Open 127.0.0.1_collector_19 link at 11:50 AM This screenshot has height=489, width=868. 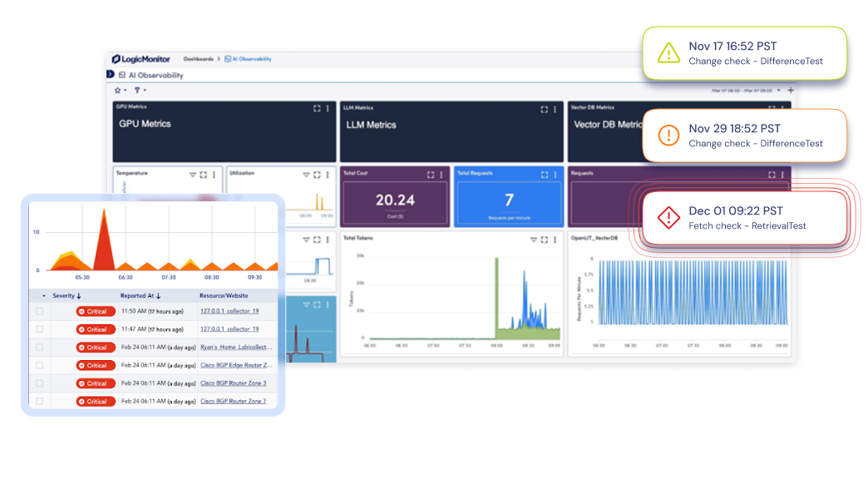tap(229, 311)
